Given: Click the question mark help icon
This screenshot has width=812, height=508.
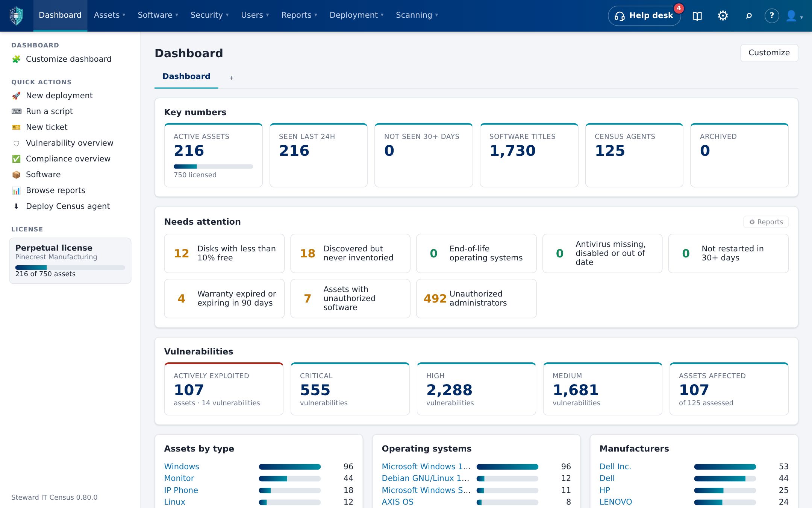Looking at the screenshot, I should click(x=772, y=15).
